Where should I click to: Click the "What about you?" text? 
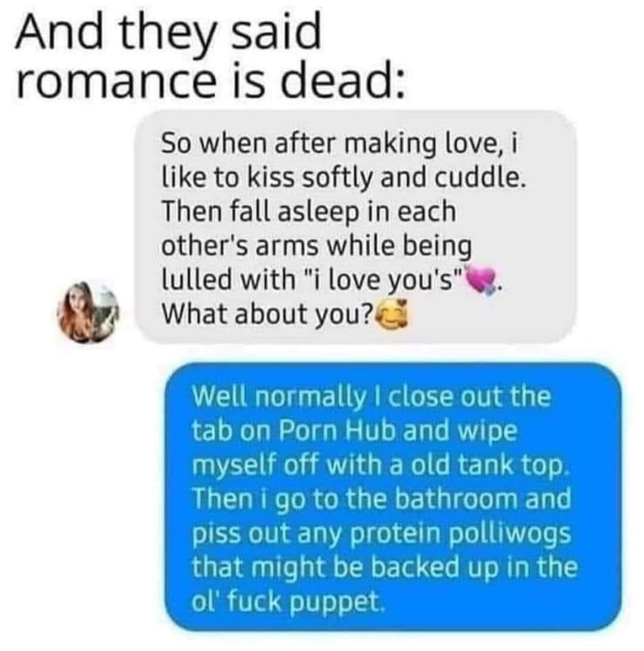tap(268, 314)
